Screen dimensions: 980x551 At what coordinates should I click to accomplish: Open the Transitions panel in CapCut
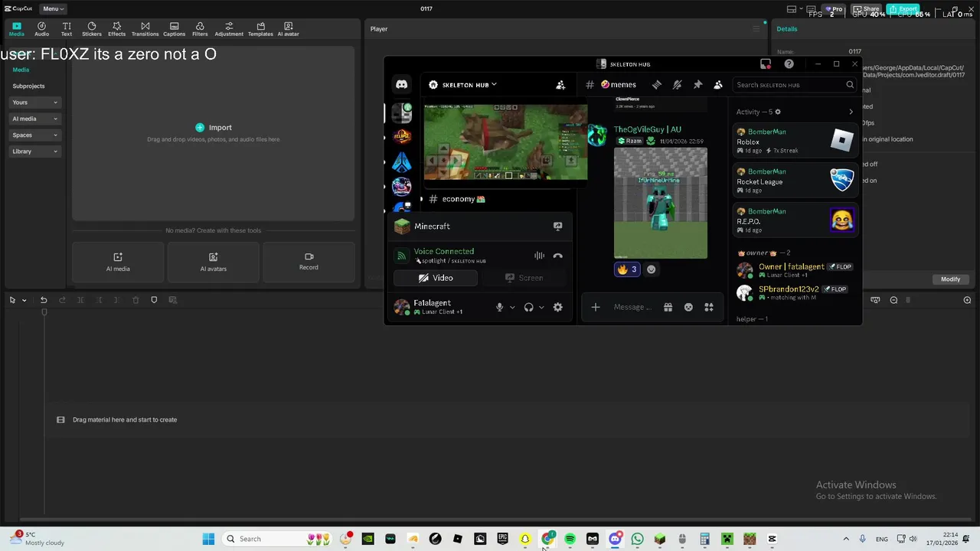[145, 29]
